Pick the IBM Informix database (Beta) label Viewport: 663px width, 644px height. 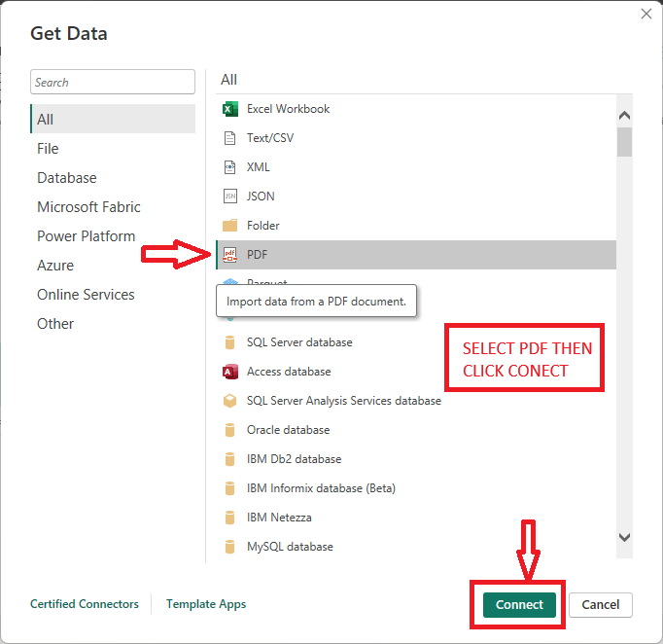[x=322, y=488]
